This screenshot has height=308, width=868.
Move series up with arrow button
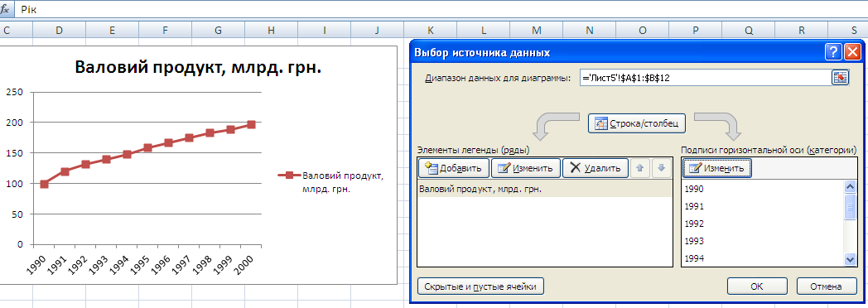(x=639, y=168)
